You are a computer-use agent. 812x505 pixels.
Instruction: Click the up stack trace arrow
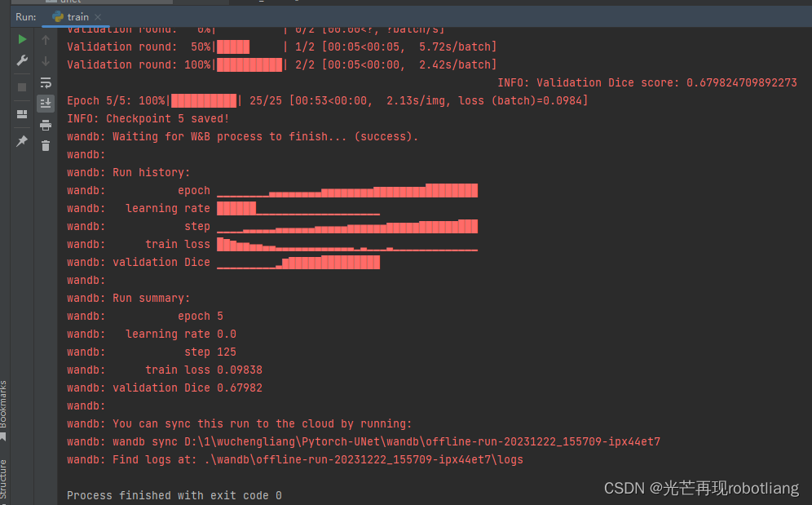46,40
